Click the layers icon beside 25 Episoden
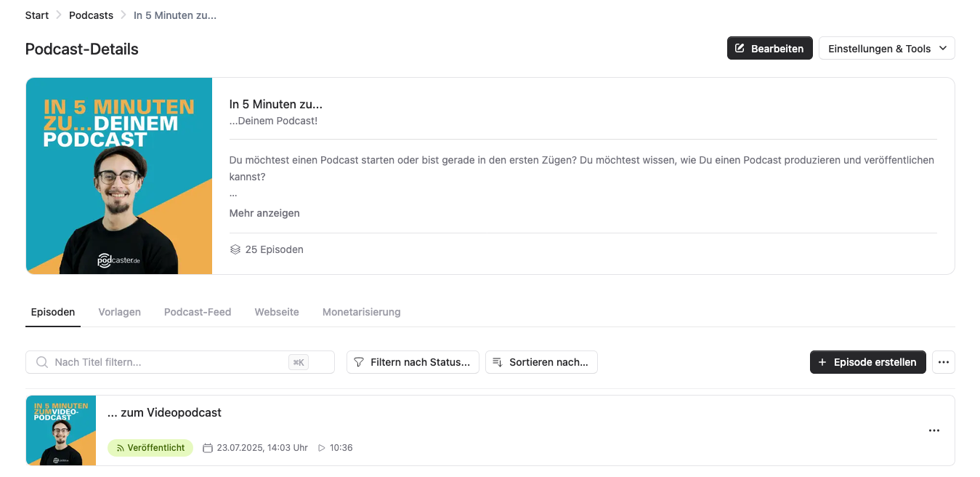The width and height of the screenshot is (980, 477). pos(235,249)
